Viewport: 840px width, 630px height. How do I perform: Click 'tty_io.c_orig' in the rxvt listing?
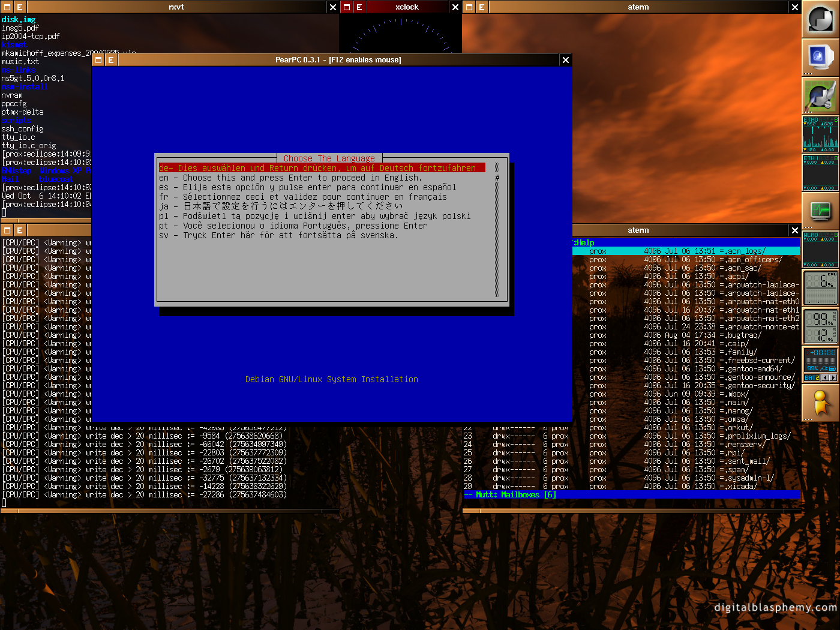pos(29,146)
